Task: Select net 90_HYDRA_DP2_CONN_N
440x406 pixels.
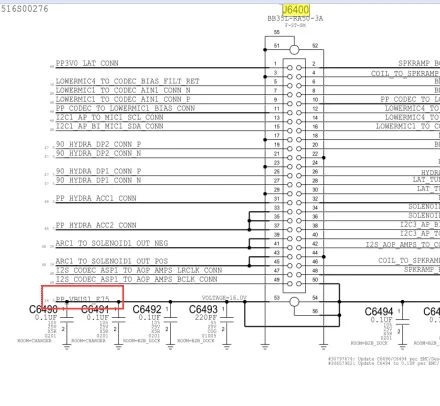Action: (98, 153)
